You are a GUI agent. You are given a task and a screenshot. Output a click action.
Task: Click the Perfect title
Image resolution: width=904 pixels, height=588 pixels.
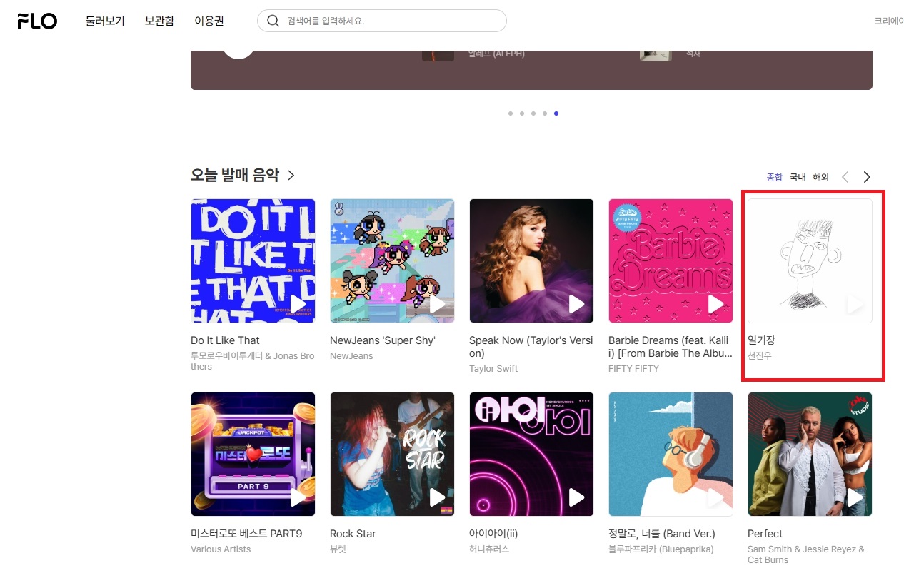pyautogui.click(x=765, y=534)
